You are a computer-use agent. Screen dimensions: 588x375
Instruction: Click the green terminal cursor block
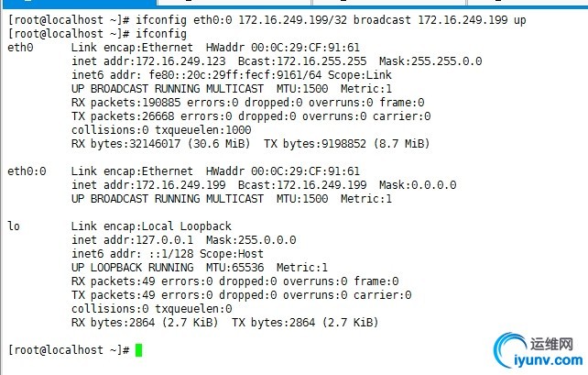[x=138, y=350]
